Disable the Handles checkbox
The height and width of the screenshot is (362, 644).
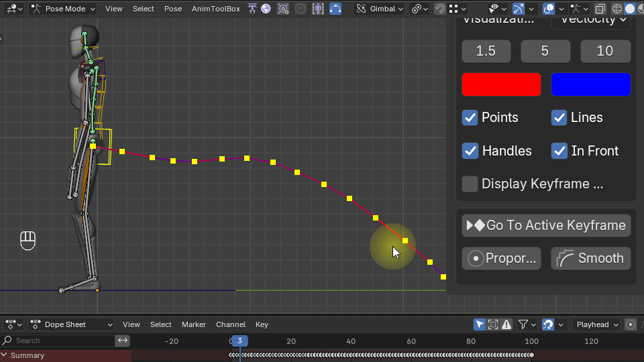point(470,151)
